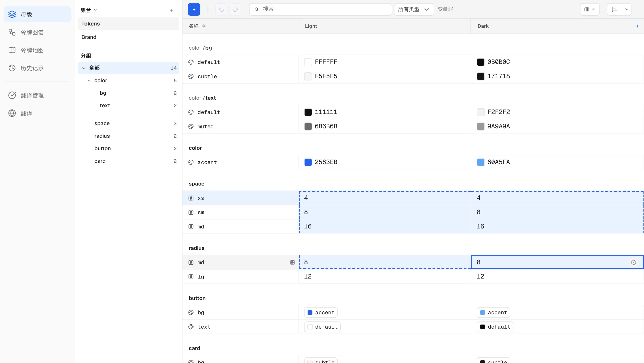Collapse the color group chevron
644x363 pixels.
(x=89, y=80)
